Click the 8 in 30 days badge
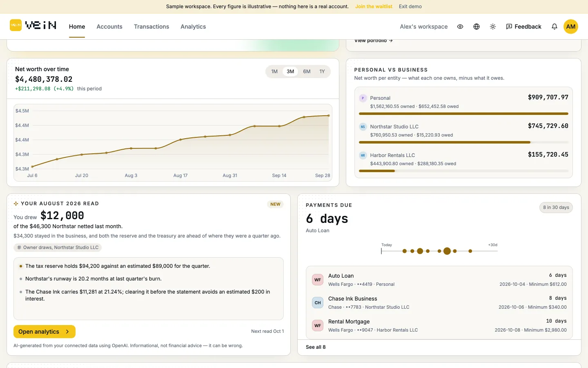 click(556, 207)
